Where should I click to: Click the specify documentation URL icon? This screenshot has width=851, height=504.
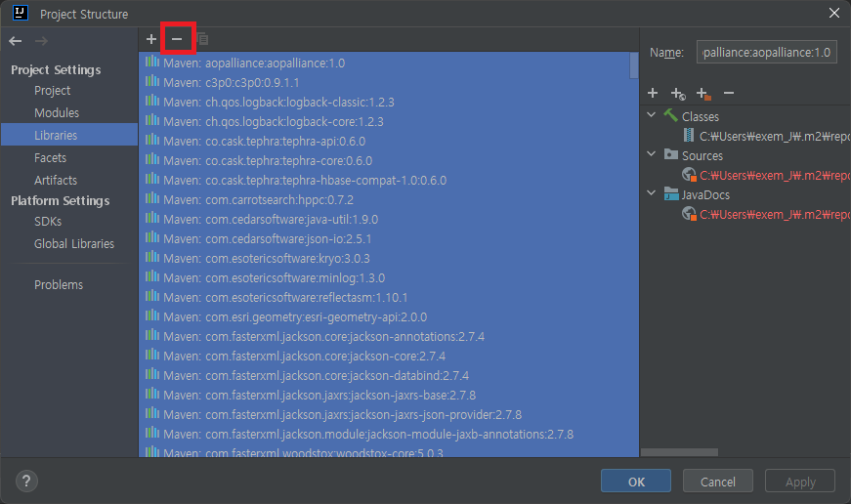tap(678, 94)
